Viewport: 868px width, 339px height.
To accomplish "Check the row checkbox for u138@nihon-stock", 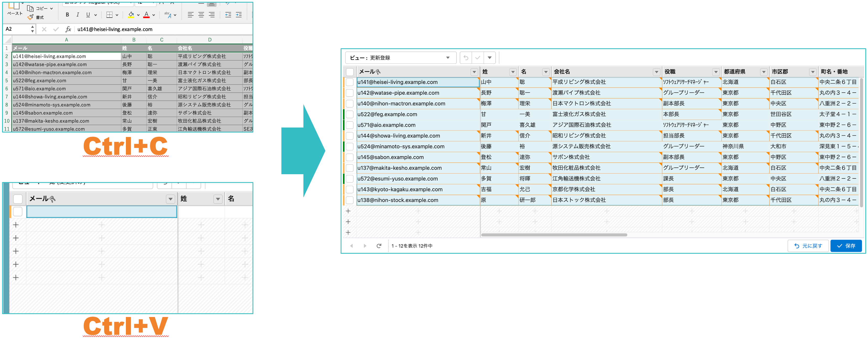I will (x=350, y=200).
